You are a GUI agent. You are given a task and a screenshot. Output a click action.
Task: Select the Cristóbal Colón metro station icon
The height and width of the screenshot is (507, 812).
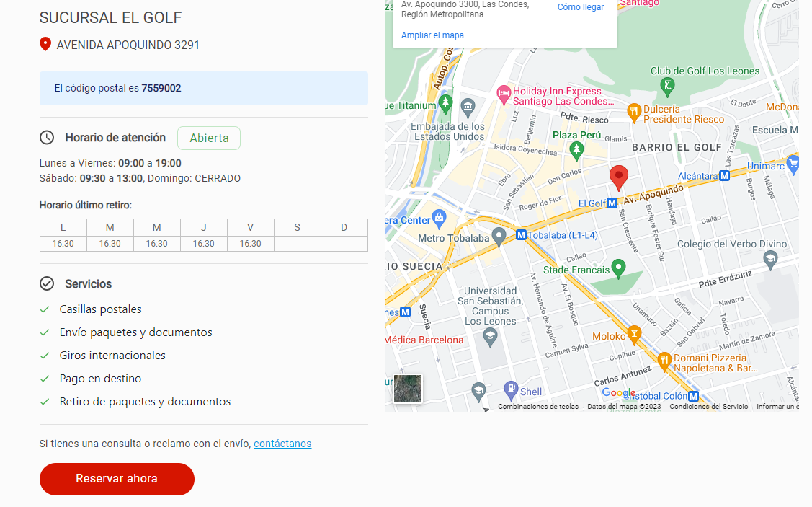point(693,396)
